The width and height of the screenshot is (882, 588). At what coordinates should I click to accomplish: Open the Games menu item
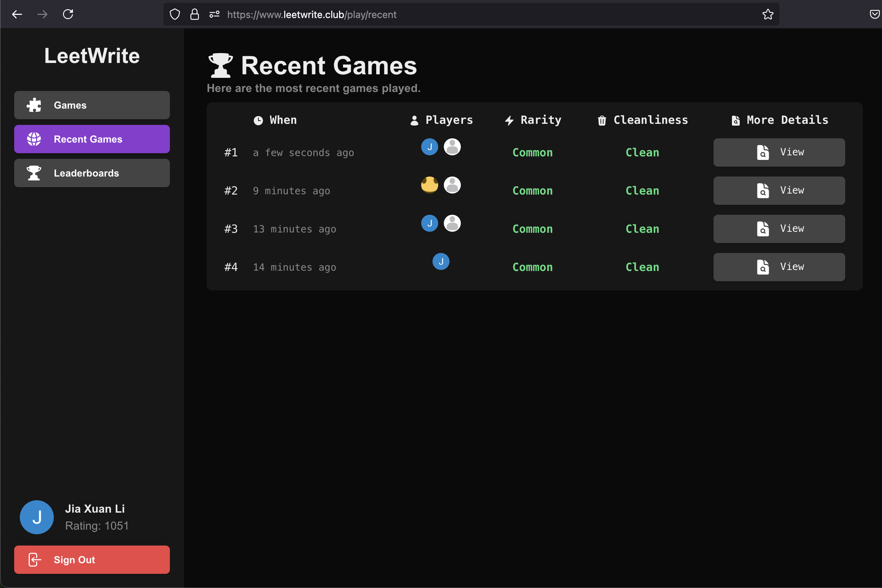(92, 105)
